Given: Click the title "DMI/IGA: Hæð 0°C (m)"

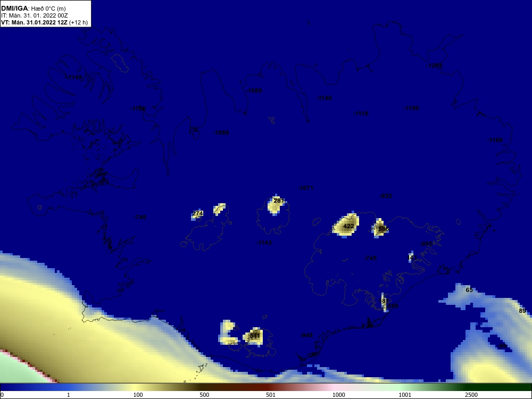Looking at the screenshot, I should click(x=34, y=8).
